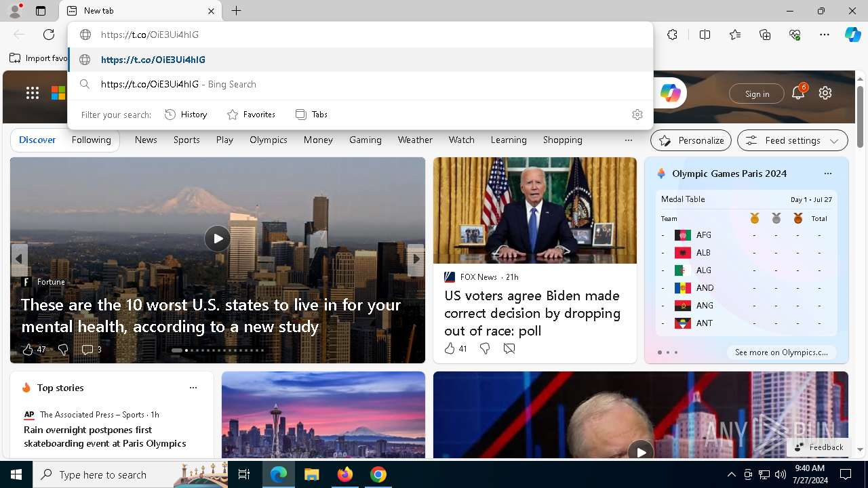Open See more on Olympics link
868x488 pixels.
[x=781, y=352]
